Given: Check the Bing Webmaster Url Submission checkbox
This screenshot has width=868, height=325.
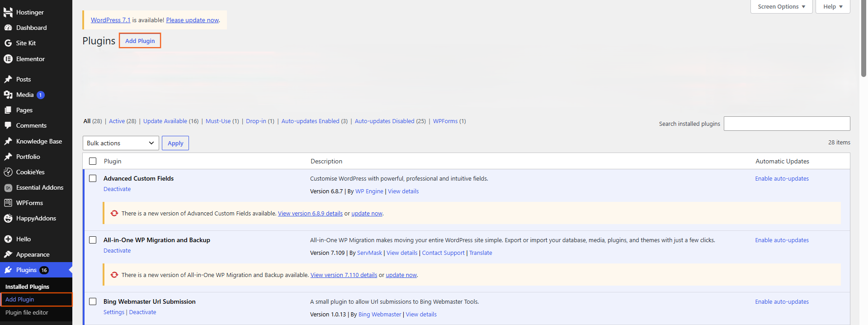Looking at the screenshot, I should [x=93, y=301].
